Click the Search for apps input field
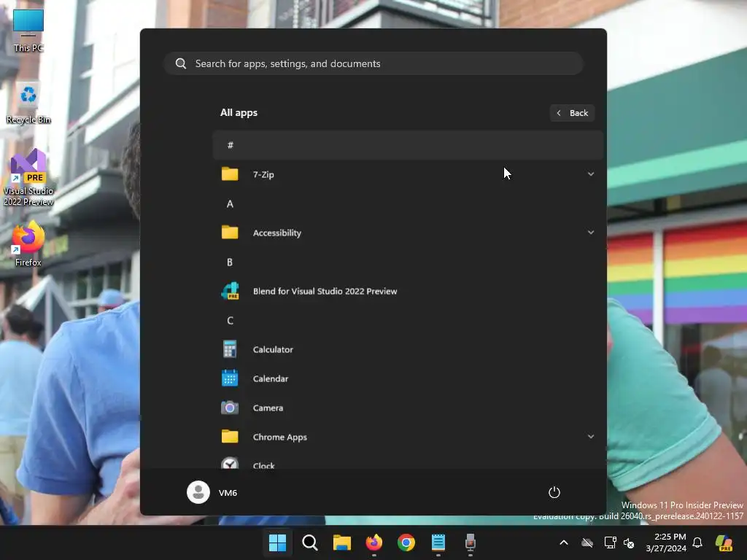 373,63
